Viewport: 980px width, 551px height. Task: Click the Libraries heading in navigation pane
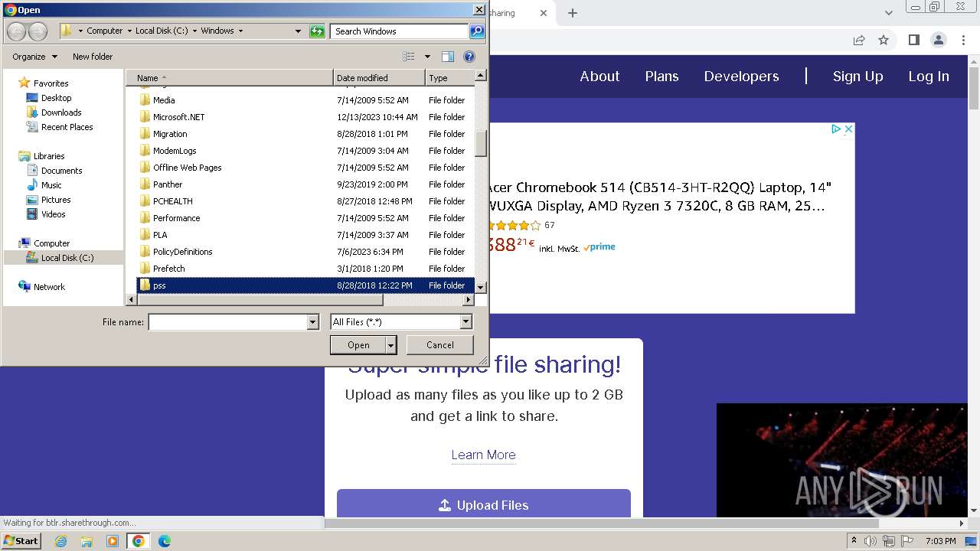point(49,156)
